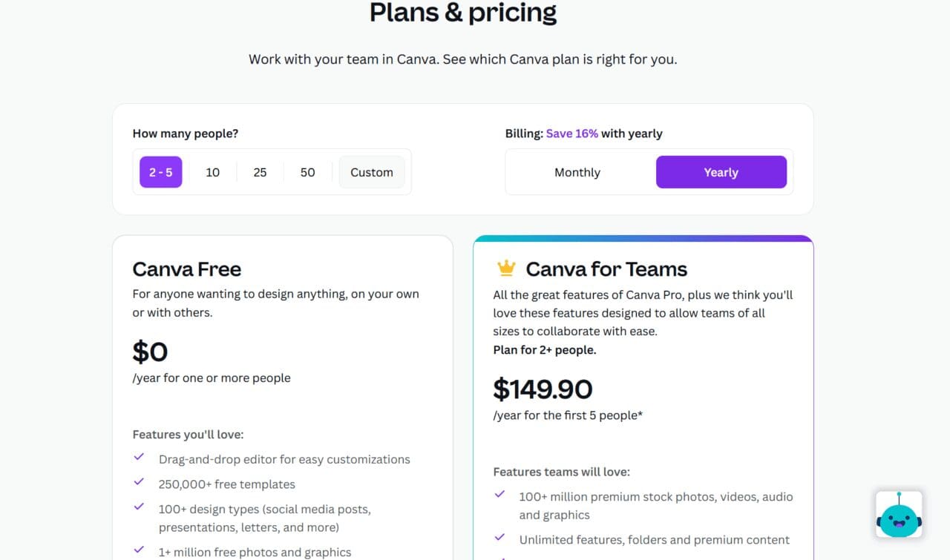
Task: Choose 25 people for team size
Action: point(260,171)
